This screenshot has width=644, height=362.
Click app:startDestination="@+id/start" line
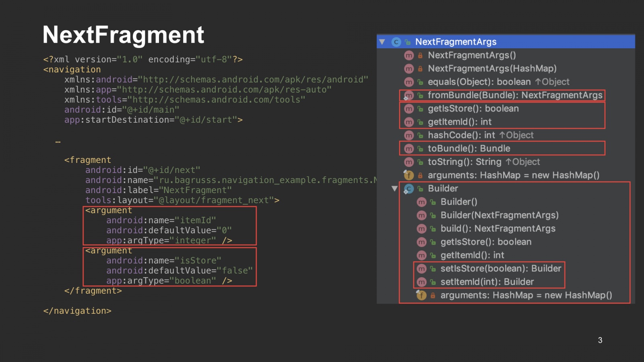[153, 120]
